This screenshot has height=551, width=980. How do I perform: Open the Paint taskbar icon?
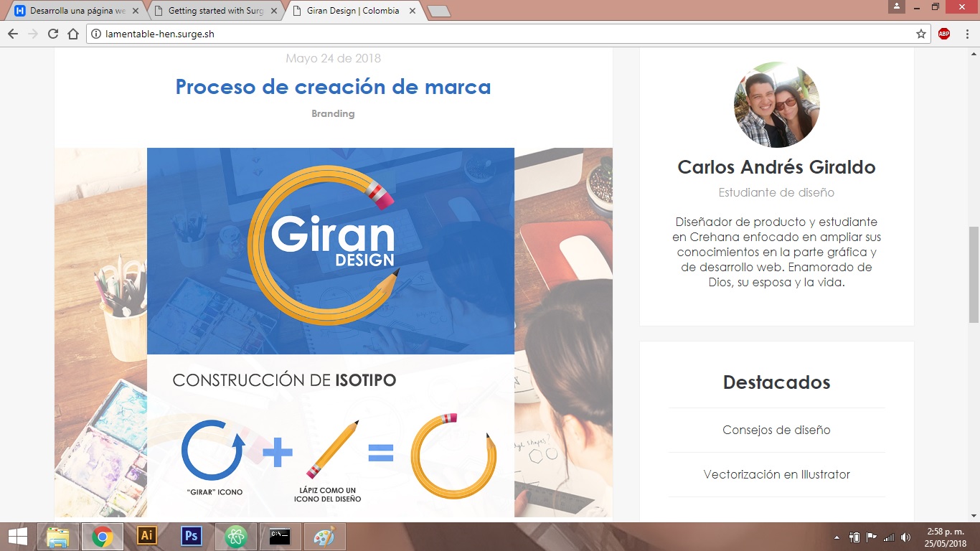click(x=324, y=537)
